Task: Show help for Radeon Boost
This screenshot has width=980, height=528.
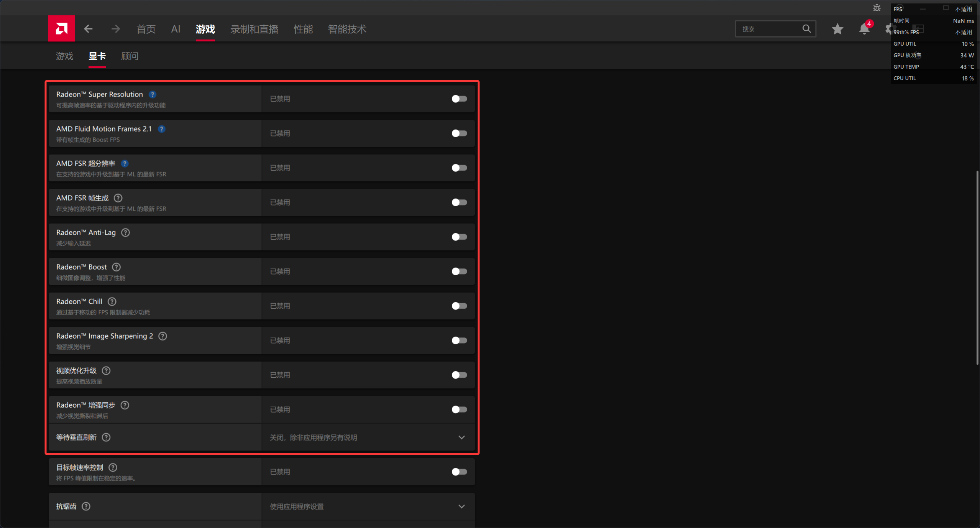Action: tap(116, 267)
